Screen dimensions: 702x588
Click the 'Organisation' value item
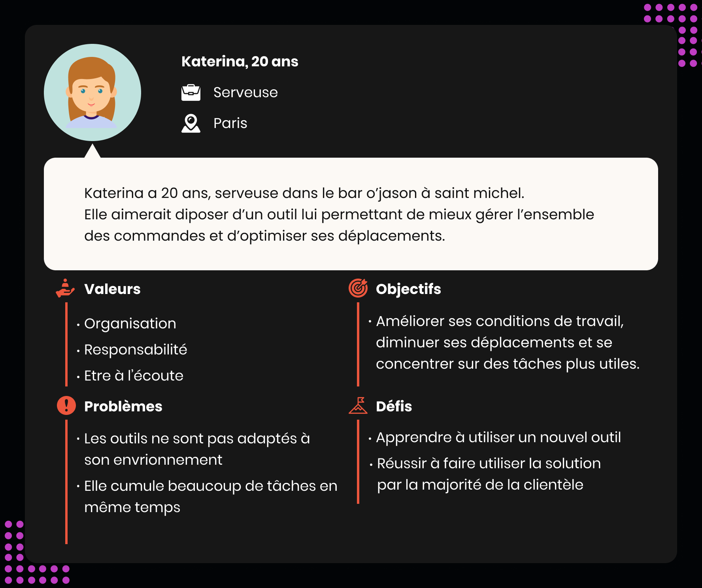pos(130,324)
